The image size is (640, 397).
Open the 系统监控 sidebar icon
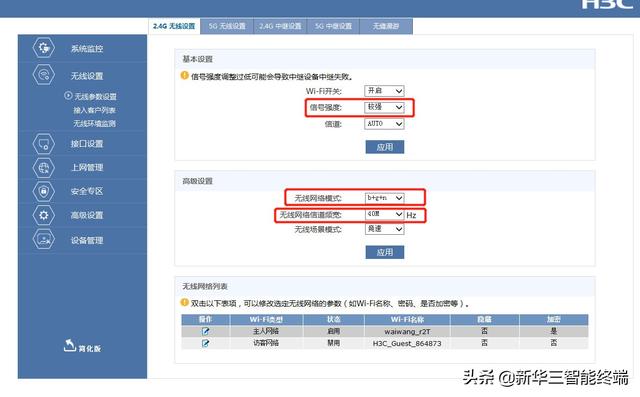click(x=43, y=48)
